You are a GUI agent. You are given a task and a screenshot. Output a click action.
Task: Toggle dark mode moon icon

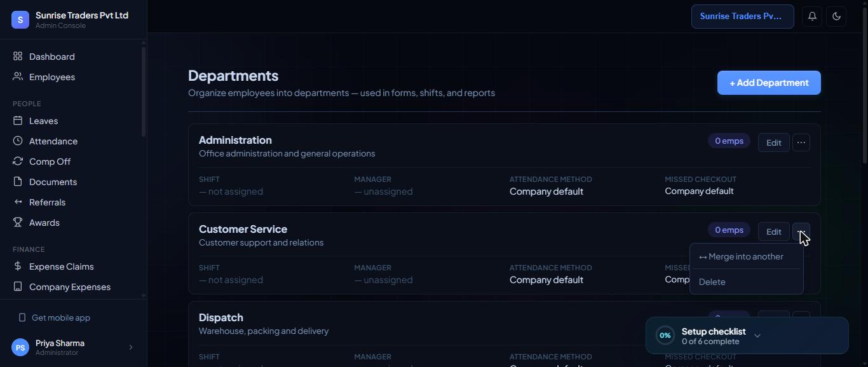tap(836, 17)
